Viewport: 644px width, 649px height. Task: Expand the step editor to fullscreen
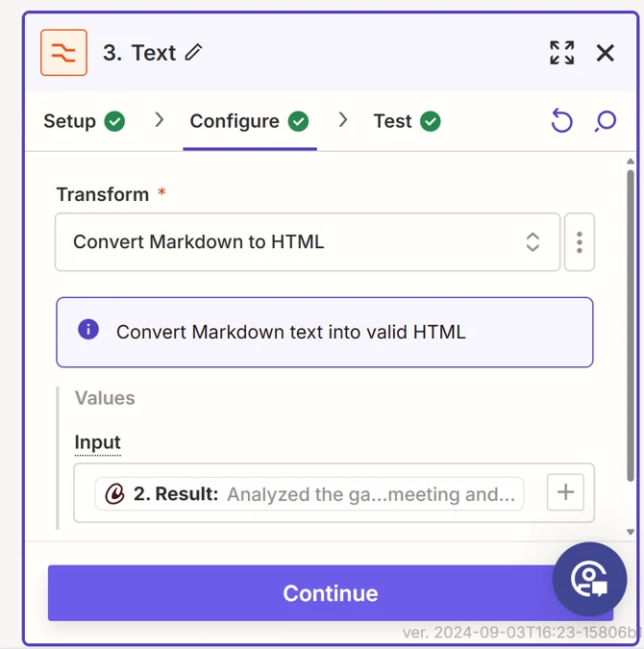(561, 53)
